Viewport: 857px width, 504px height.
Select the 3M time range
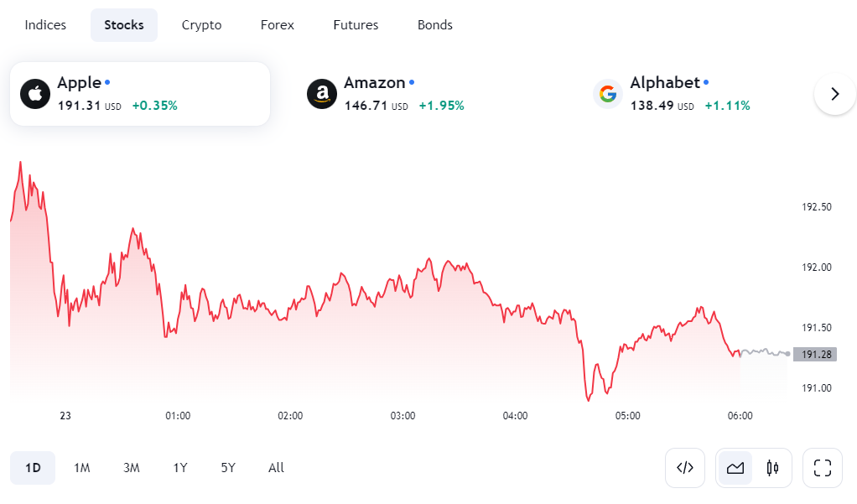pyautogui.click(x=131, y=468)
